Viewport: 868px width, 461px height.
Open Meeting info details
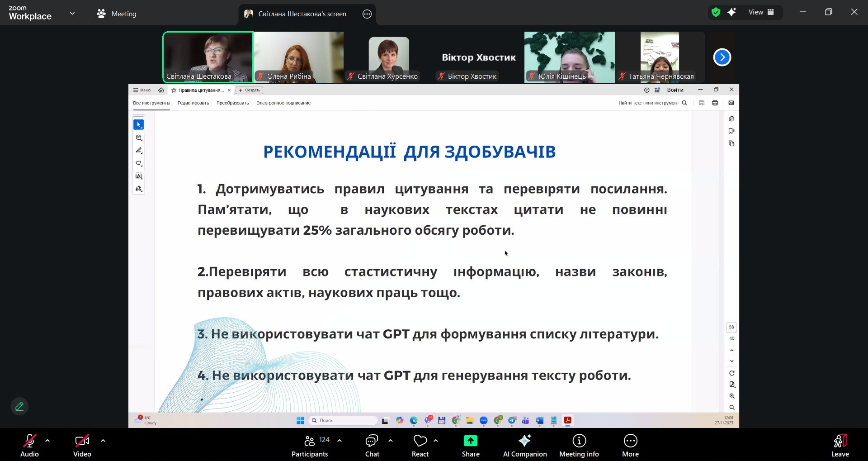point(579,445)
